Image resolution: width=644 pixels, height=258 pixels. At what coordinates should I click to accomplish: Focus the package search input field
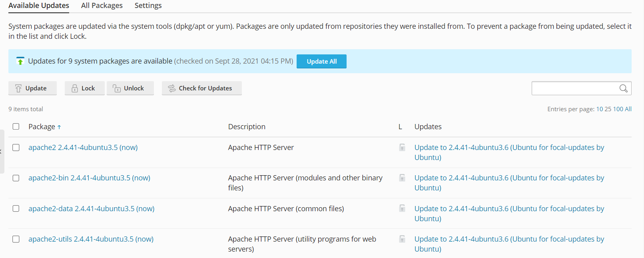pos(574,88)
